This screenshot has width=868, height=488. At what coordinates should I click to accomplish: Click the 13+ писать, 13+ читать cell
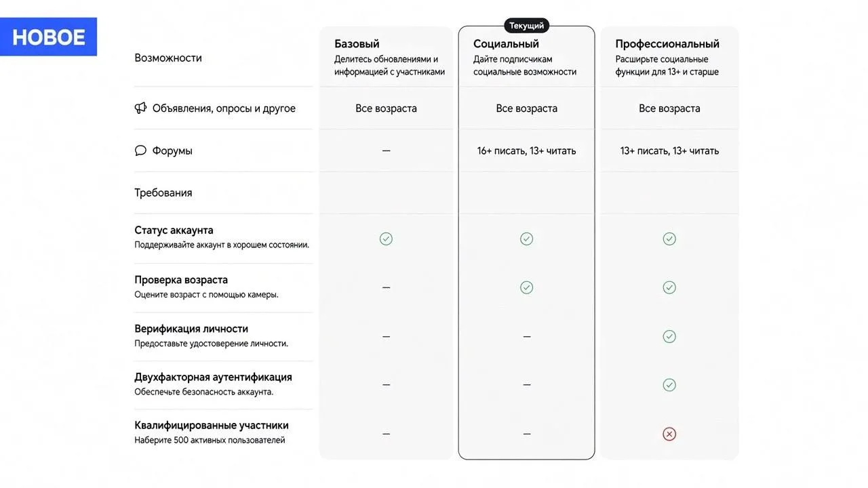[x=669, y=150]
